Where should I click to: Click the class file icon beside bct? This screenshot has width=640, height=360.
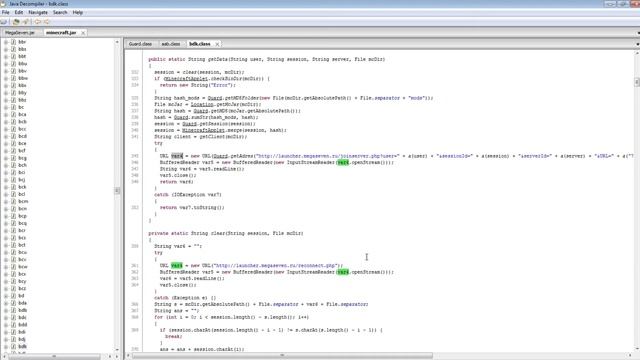click(x=13, y=245)
